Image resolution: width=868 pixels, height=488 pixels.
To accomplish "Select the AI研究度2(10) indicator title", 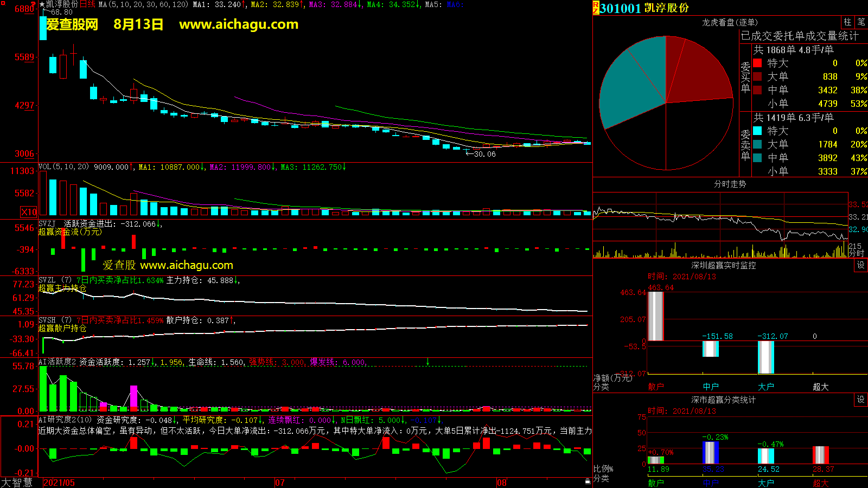I will click(65, 420).
